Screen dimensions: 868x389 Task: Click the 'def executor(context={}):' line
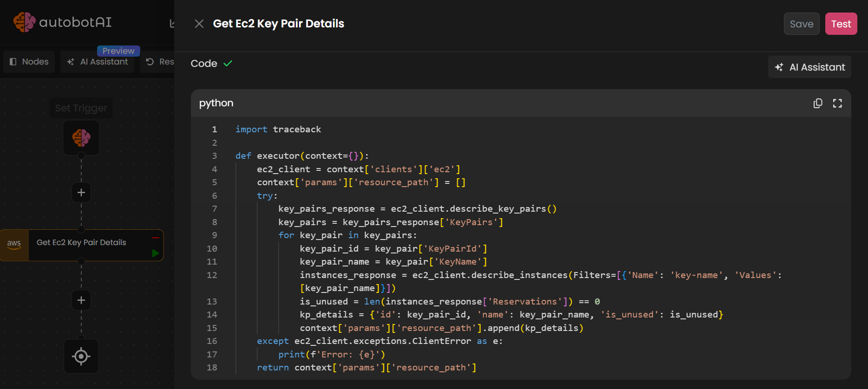pyautogui.click(x=302, y=156)
